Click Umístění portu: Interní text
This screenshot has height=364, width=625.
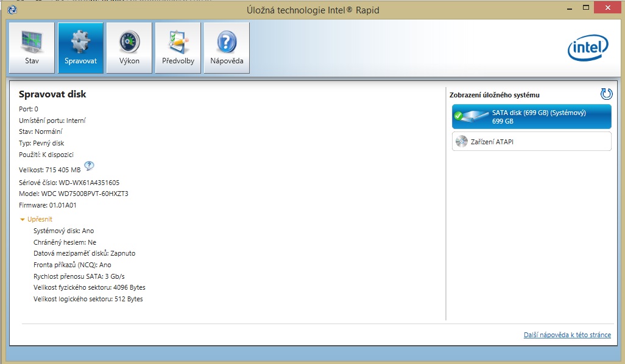(52, 121)
